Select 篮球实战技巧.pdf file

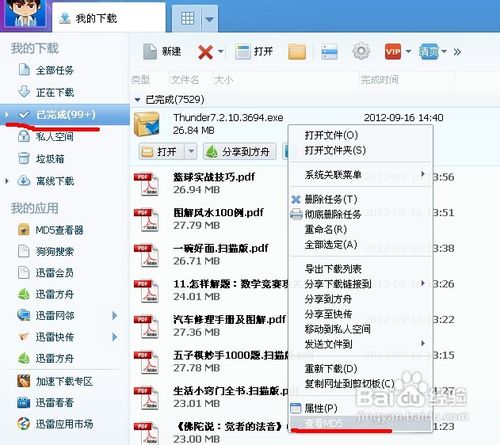pyautogui.click(x=214, y=177)
